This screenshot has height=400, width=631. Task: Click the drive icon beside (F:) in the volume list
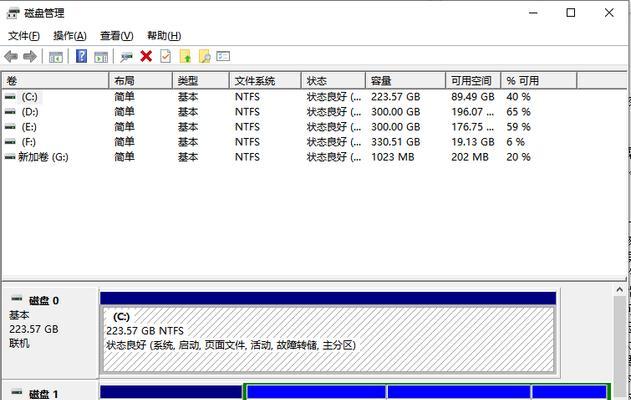10,142
